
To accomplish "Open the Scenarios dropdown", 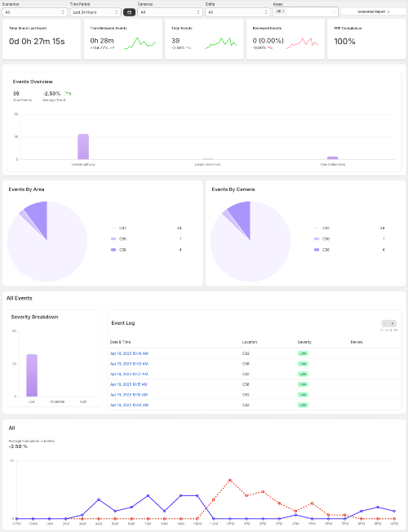I will (34, 12).
